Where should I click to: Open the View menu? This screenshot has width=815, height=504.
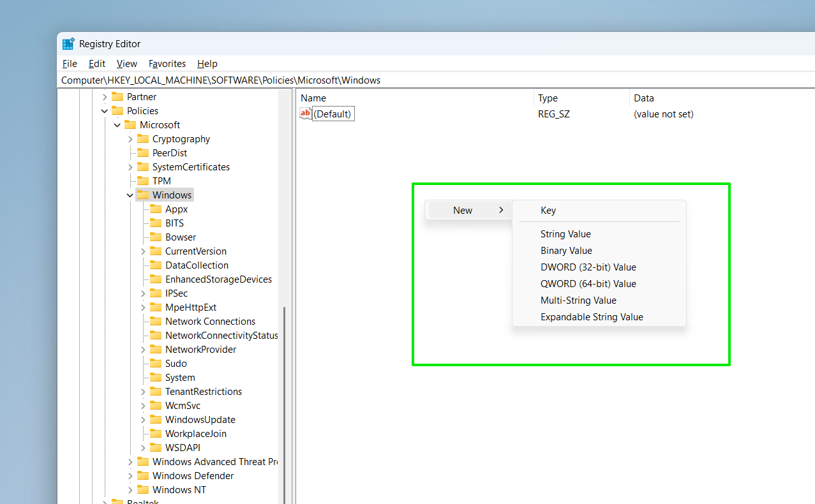(127, 64)
